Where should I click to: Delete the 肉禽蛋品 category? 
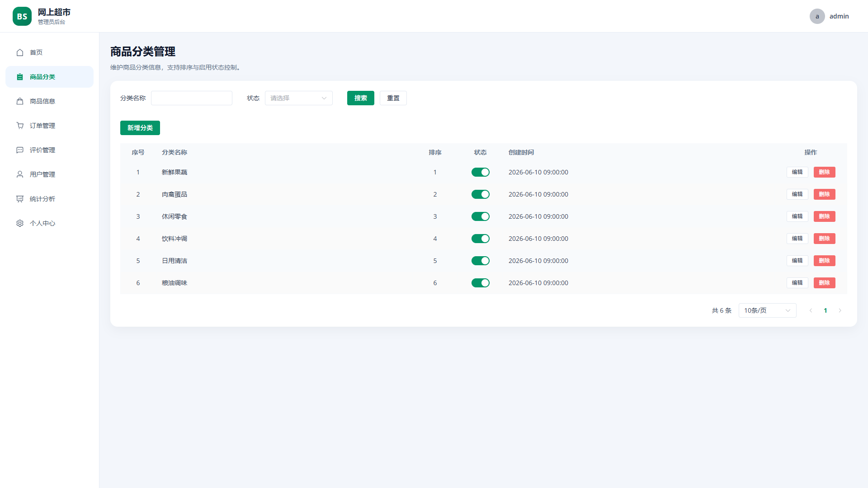(824, 194)
